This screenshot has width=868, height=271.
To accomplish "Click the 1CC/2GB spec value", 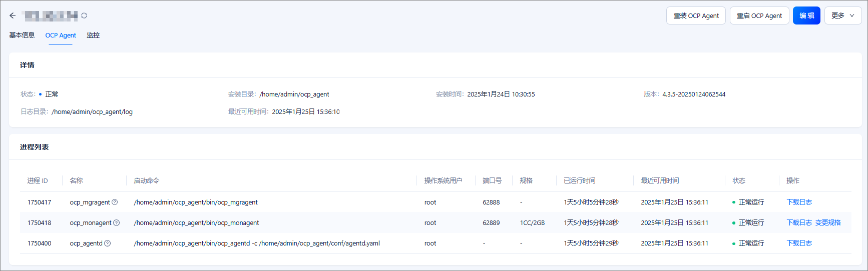I will pyautogui.click(x=532, y=222).
